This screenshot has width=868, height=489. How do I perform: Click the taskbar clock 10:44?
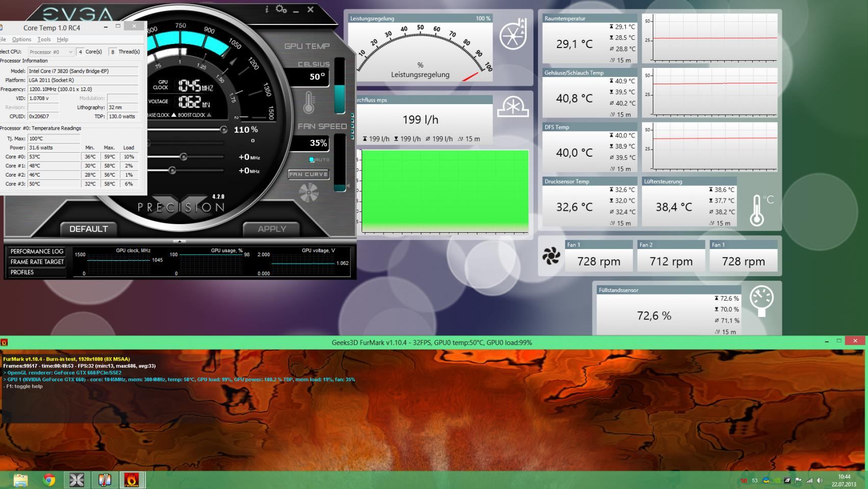(844, 477)
